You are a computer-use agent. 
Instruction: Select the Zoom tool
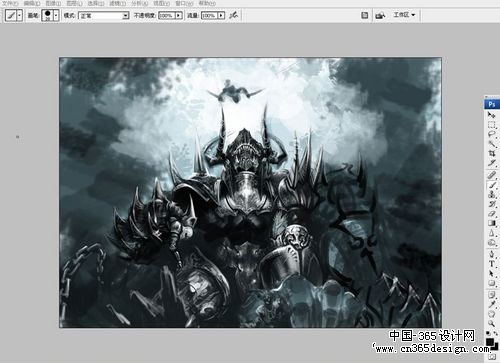pyautogui.click(x=492, y=323)
